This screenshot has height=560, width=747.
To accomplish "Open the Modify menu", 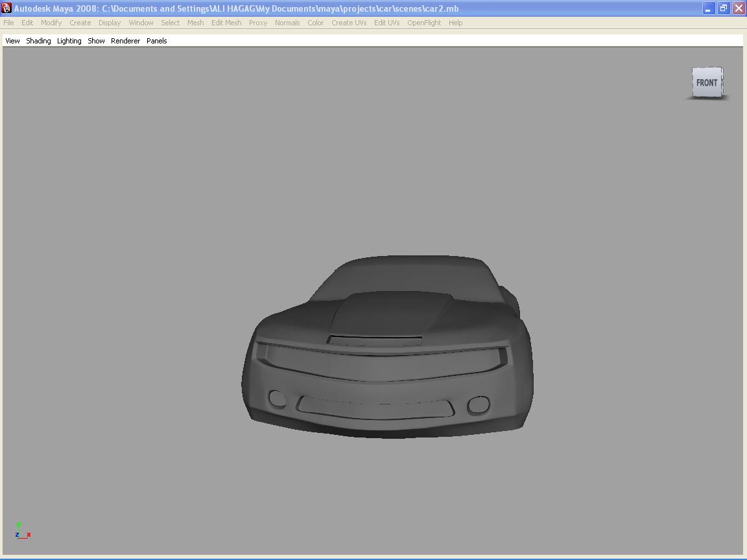I will tap(51, 23).
